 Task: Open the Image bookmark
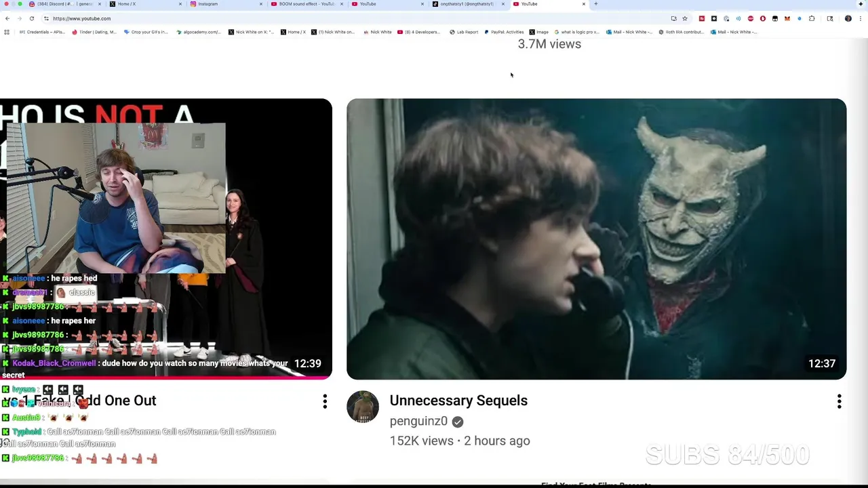click(539, 32)
